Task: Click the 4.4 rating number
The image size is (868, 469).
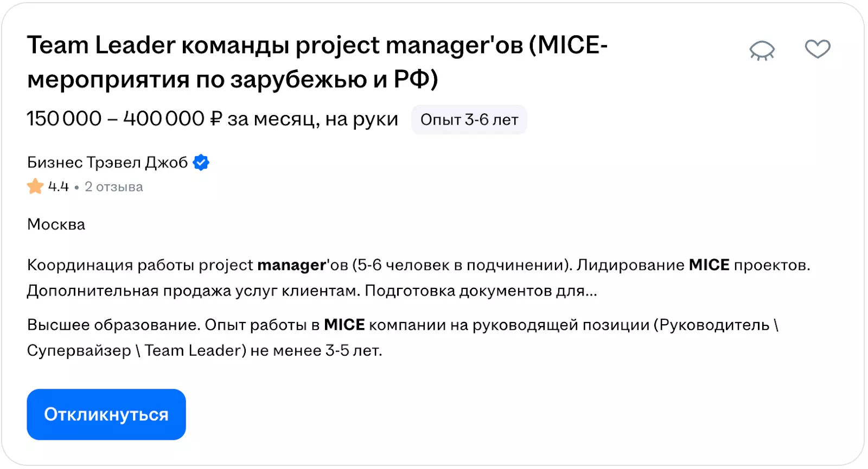Action: pos(59,187)
